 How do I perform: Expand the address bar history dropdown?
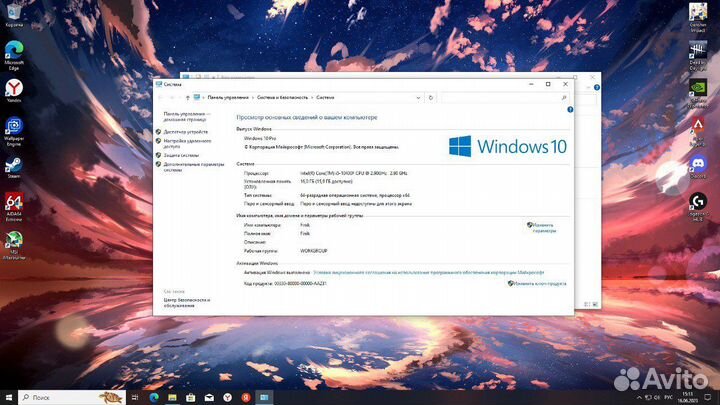click(x=418, y=97)
